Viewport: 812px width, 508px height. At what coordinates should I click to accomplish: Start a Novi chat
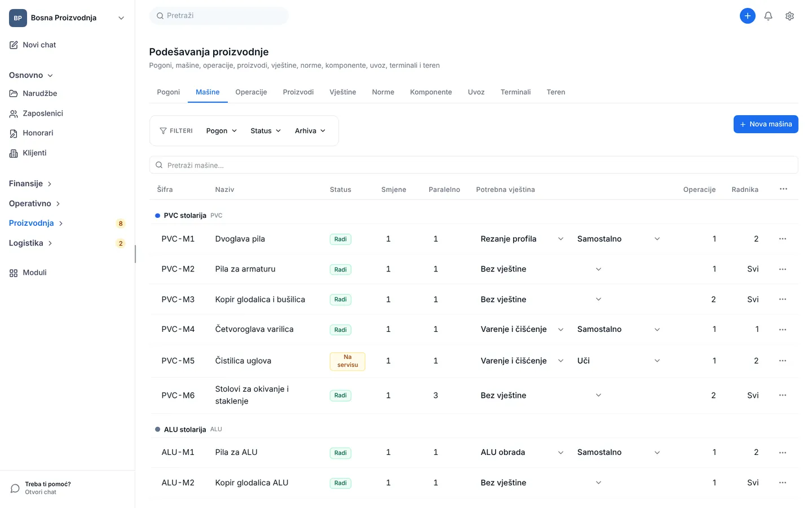coord(33,45)
